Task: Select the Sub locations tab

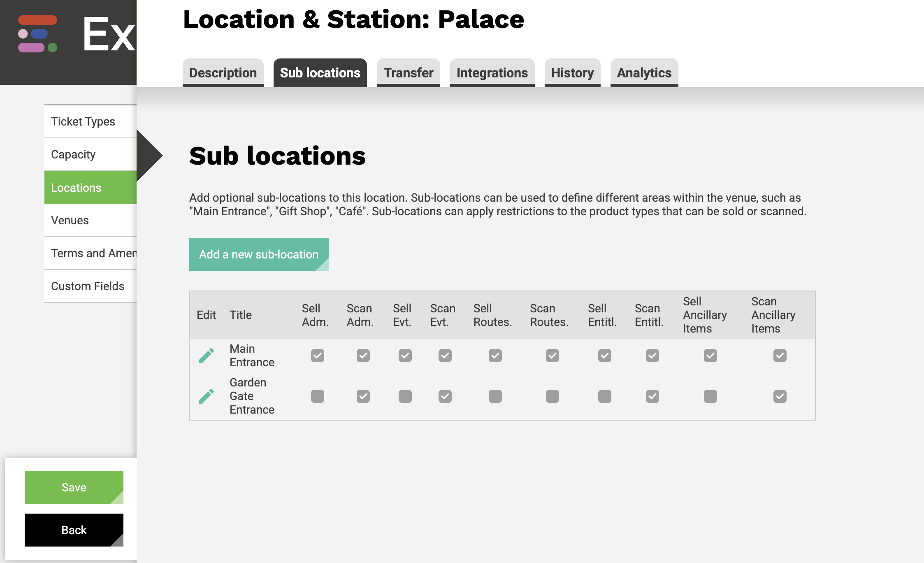Action: (320, 73)
